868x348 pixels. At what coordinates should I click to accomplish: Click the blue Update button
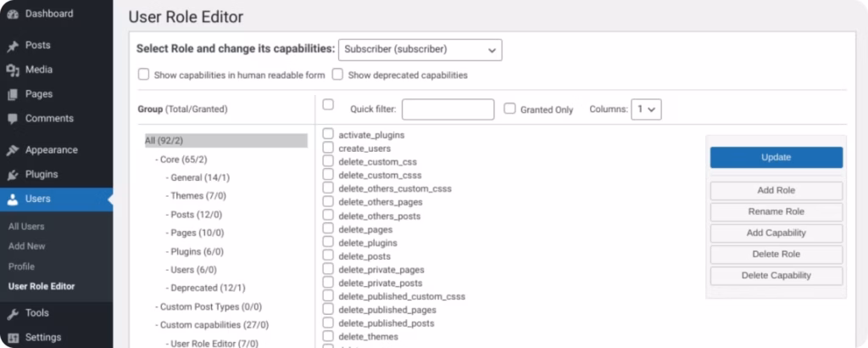click(x=776, y=157)
